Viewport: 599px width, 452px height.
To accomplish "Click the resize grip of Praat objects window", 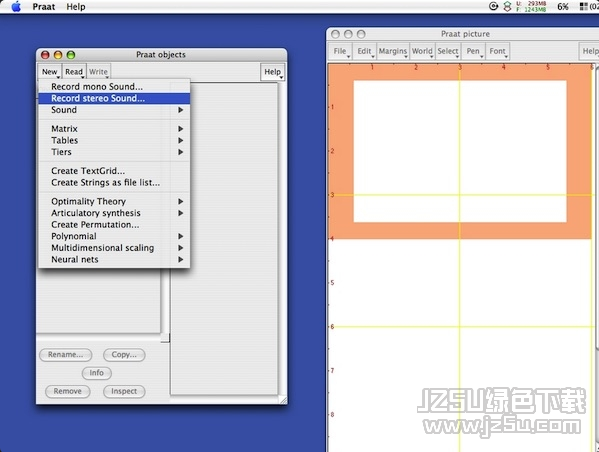I will point(283,400).
